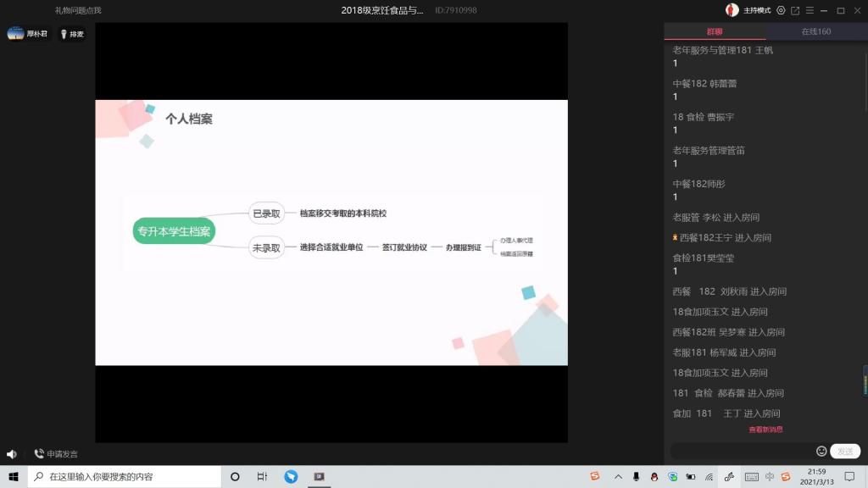868x488 pixels.
Task: Click the 申请发言 phone icon
Action: [39, 454]
